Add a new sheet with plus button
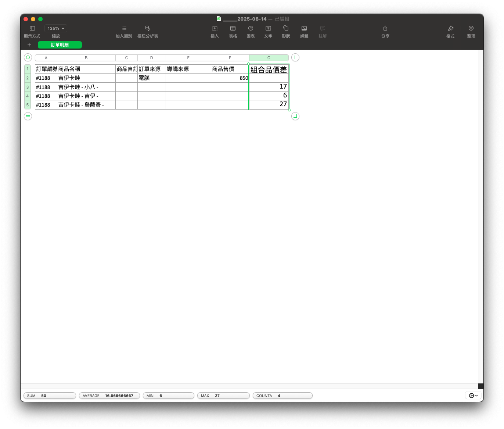Viewport: 504px width, 429px height. coord(29,45)
